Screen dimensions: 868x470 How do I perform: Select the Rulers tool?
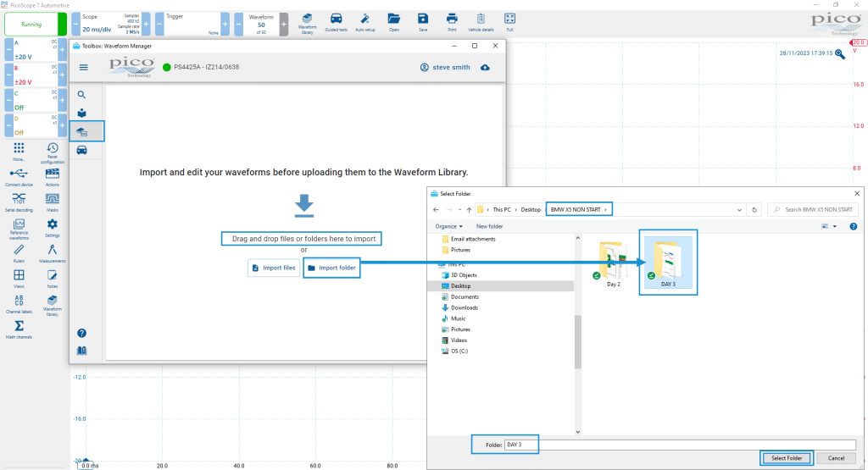pos(19,253)
